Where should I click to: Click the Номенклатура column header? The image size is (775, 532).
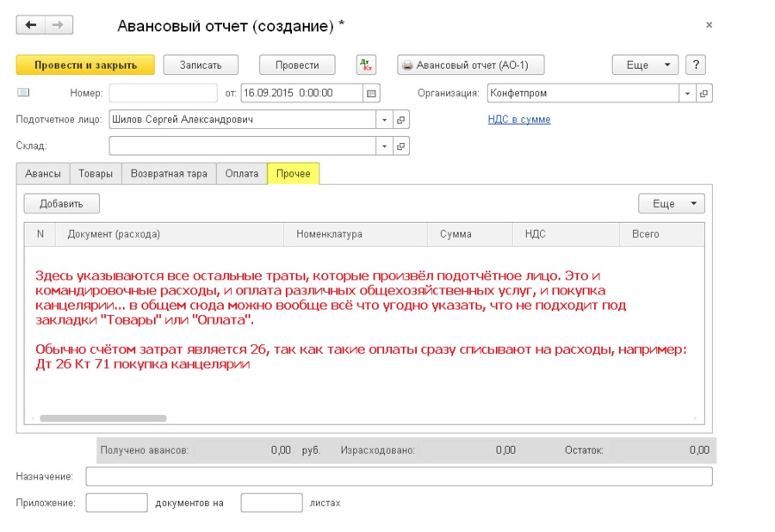tap(356, 234)
